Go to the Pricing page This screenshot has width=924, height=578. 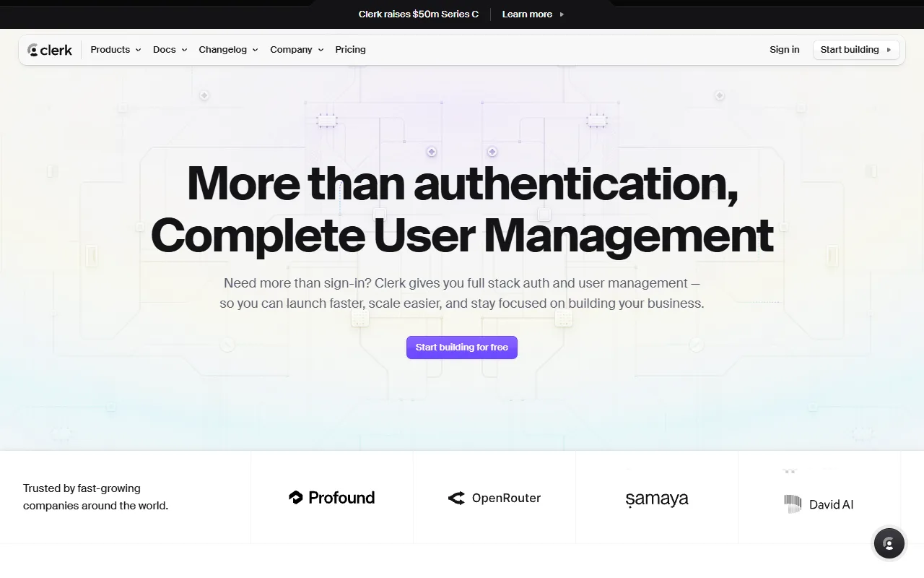click(x=350, y=50)
